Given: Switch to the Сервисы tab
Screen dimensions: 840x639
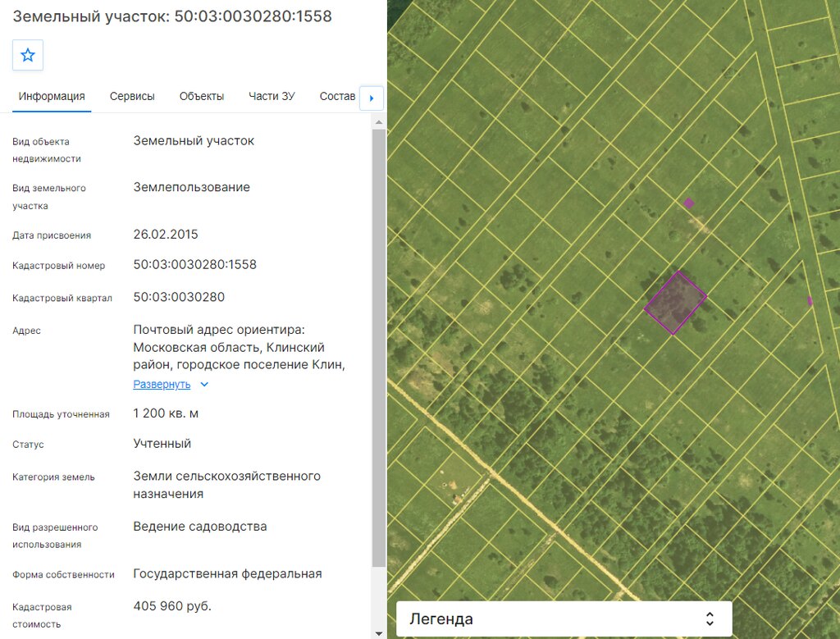Looking at the screenshot, I should click(132, 97).
